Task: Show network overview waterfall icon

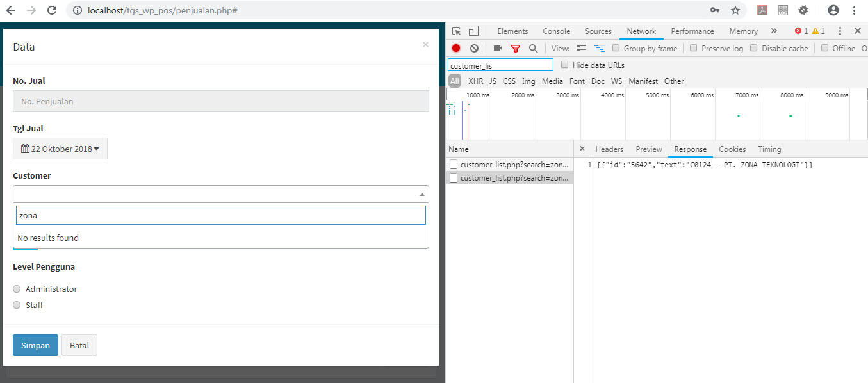Action: 600,48
